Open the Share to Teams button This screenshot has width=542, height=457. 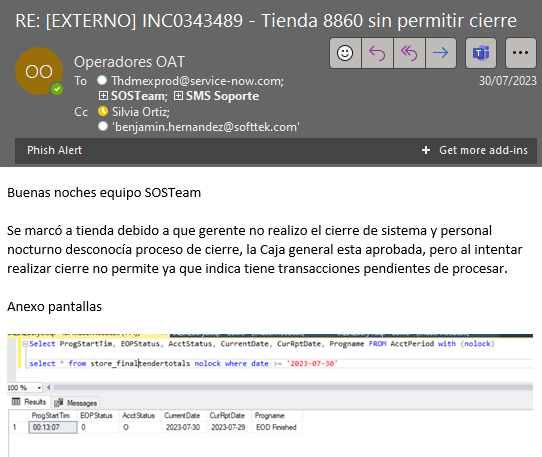click(481, 53)
